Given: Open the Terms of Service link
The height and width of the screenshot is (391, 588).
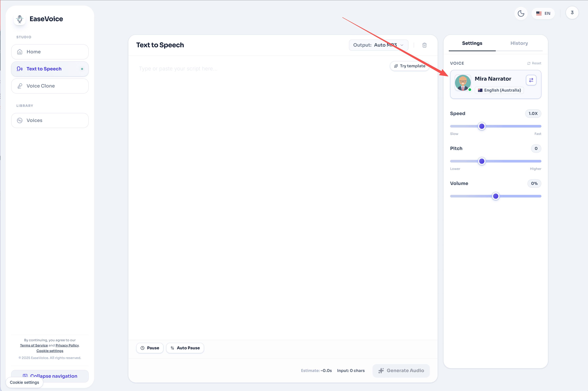Looking at the screenshot, I should pos(34,345).
